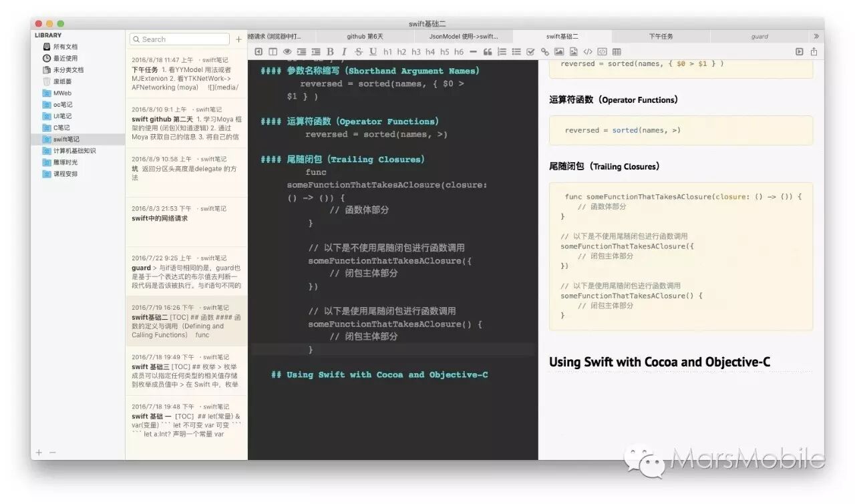Open 最近使用 in the library

(x=77, y=58)
